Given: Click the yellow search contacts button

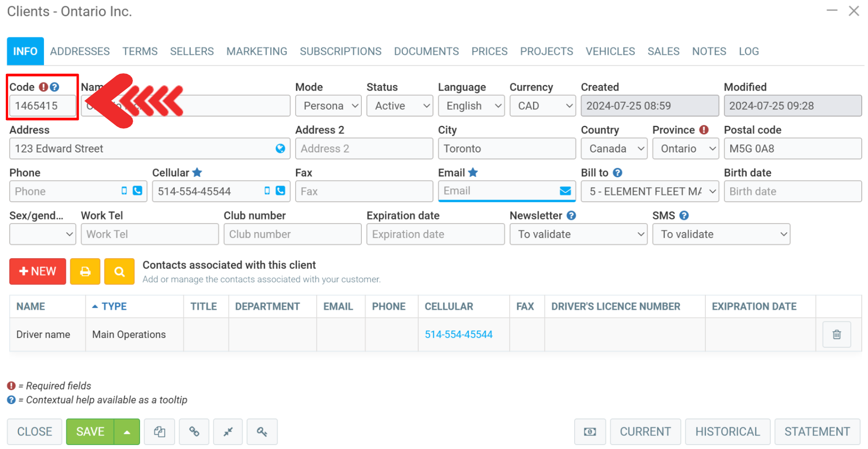Looking at the screenshot, I should coord(119,271).
